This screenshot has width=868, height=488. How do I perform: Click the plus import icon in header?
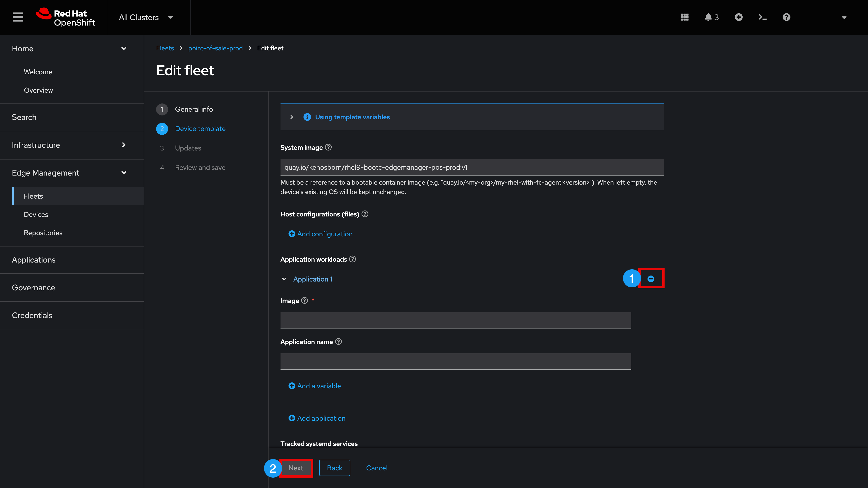739,17
